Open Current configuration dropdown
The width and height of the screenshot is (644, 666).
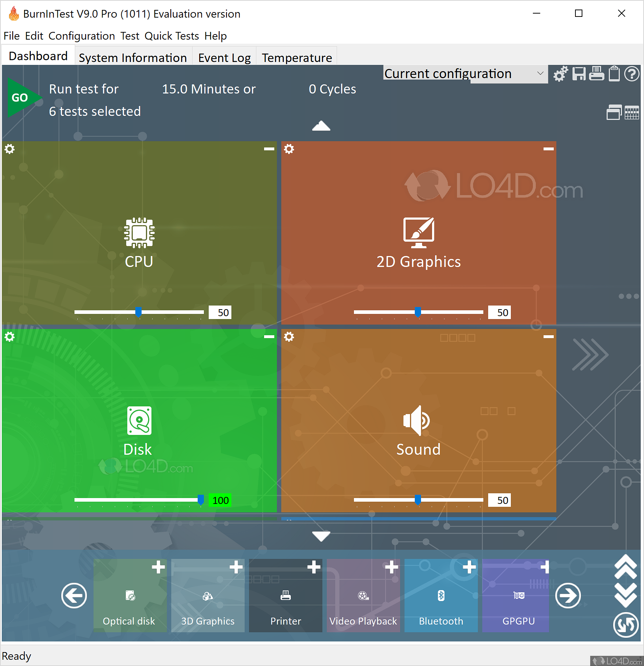tap(465, 74)
